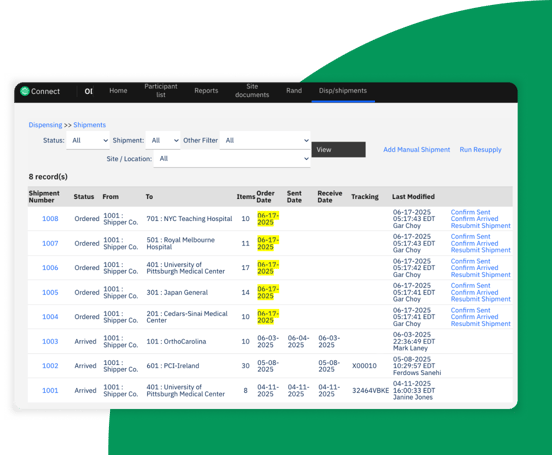The width and height of the screenshot is (552, 455).
Task: Click the Add Manual Shipment link
Action: point(416,150)
